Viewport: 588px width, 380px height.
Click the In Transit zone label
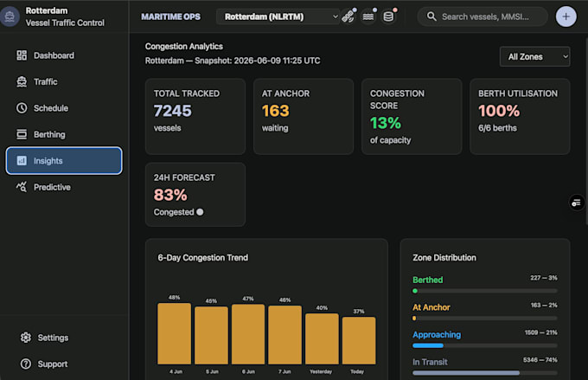click(x=430, y=362)
